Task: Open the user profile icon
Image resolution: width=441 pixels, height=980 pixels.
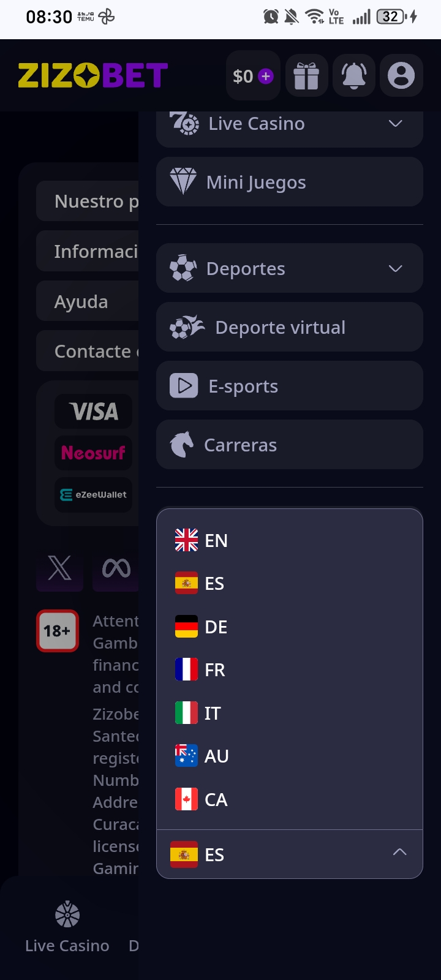Action: coord(401,76)
